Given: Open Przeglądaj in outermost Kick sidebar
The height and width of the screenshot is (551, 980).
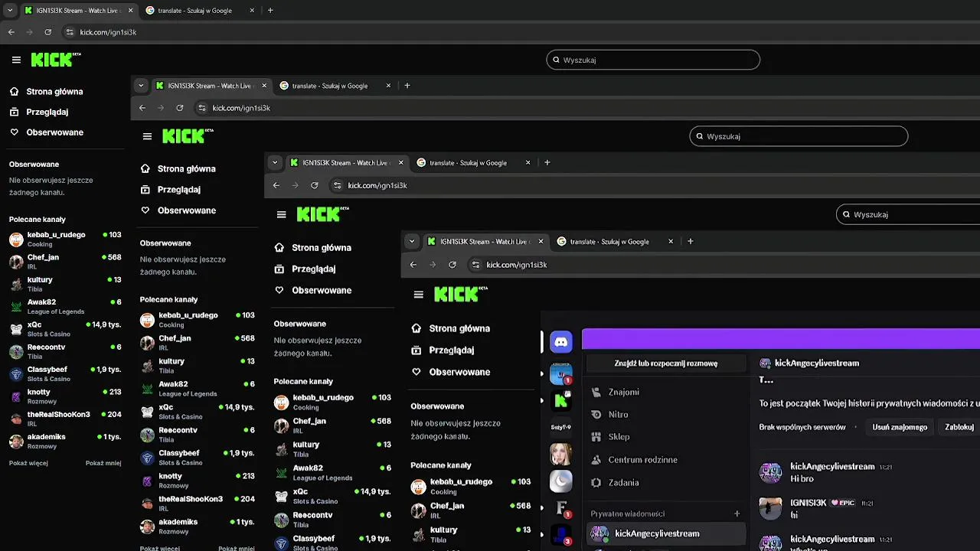Looking at the screenshot, I should click(x=47, y=112).
